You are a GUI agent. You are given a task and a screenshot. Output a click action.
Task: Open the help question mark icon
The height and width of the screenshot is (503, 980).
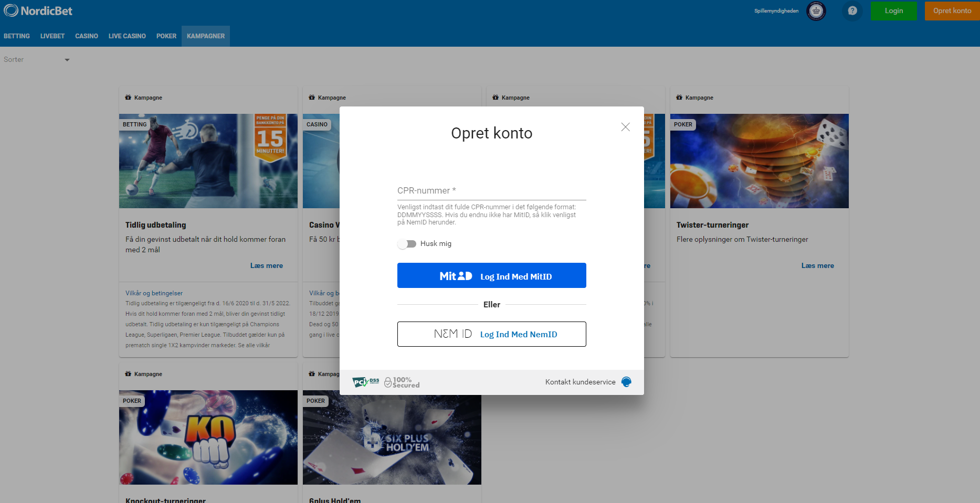click(x=852, y=10)
